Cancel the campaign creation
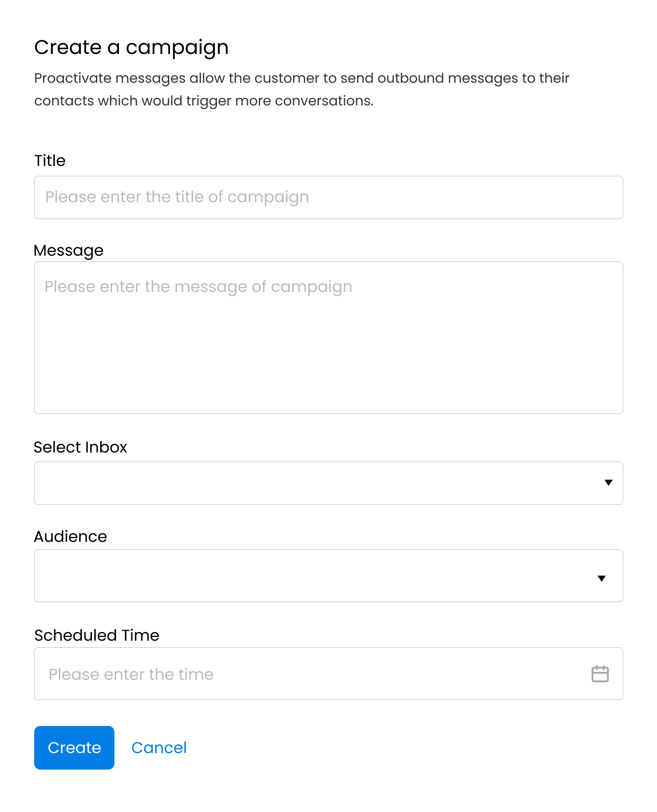This screenshot has height=812, width=657. tap(158, 748)
